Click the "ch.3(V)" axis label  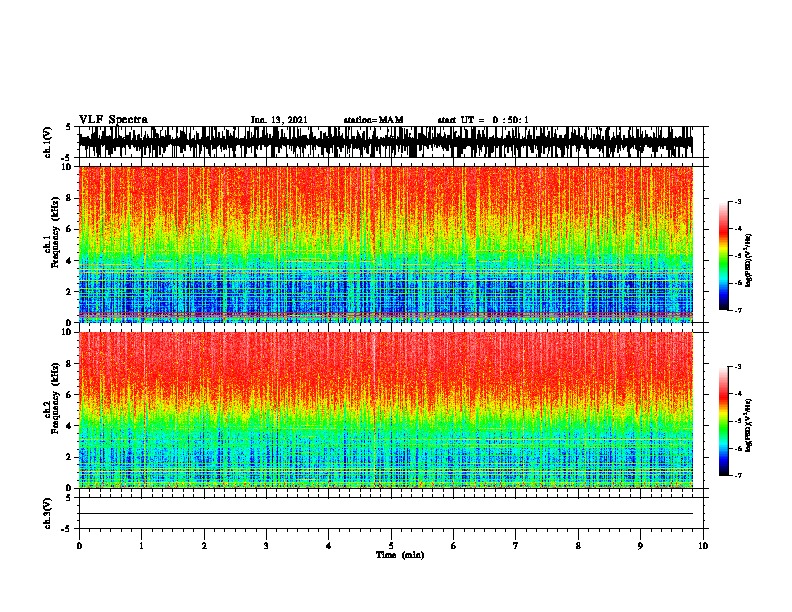tap(47, 514)
